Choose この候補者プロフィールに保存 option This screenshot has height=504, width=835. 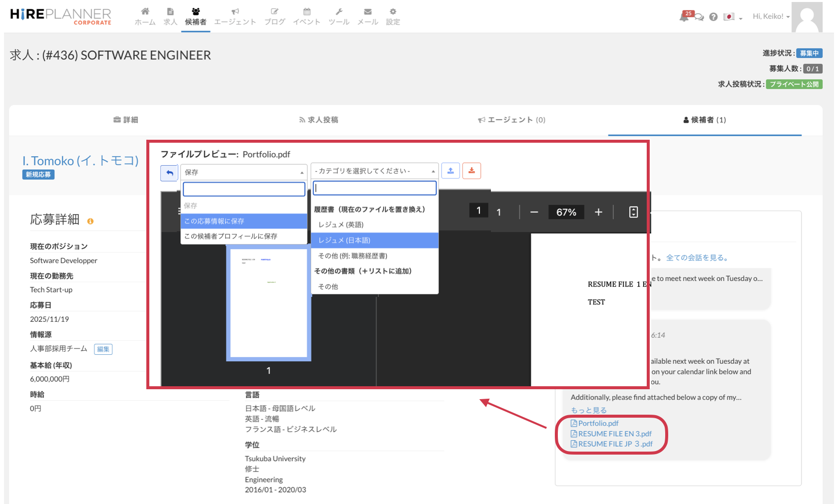[243, 236]
